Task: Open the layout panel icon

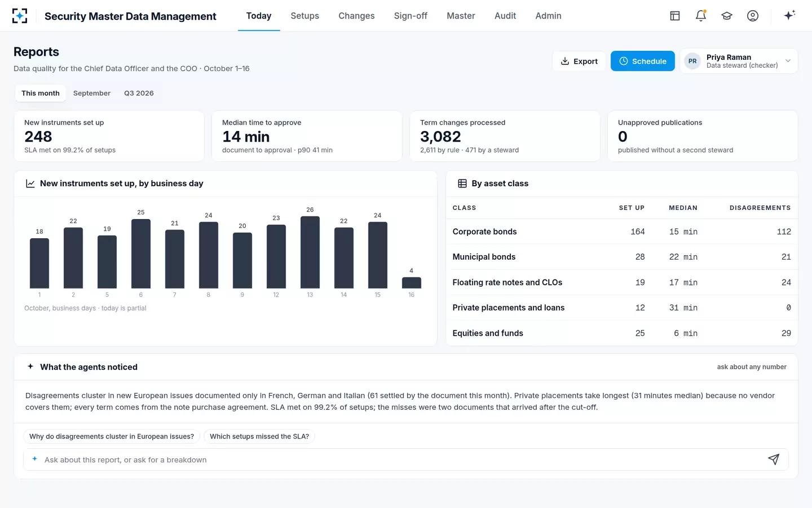Action: click(x=675, y=16)
